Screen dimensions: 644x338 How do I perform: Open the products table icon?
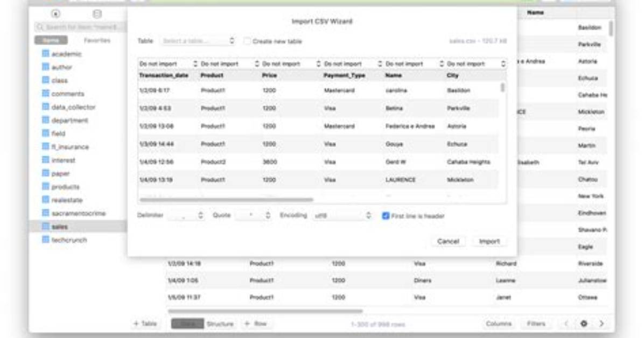(46, 186)
